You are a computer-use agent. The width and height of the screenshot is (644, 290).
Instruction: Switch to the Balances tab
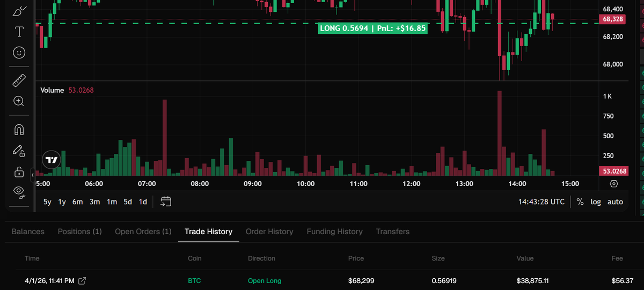[28, 232]
